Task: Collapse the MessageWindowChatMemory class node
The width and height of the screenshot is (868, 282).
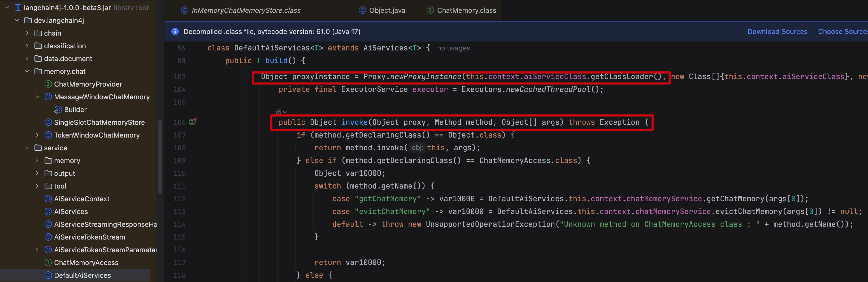Action: click(37, 97)
